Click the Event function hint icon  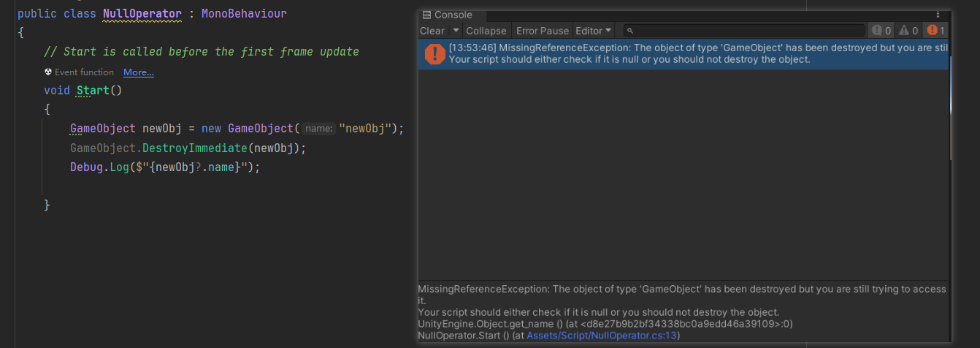coord(48,72)
